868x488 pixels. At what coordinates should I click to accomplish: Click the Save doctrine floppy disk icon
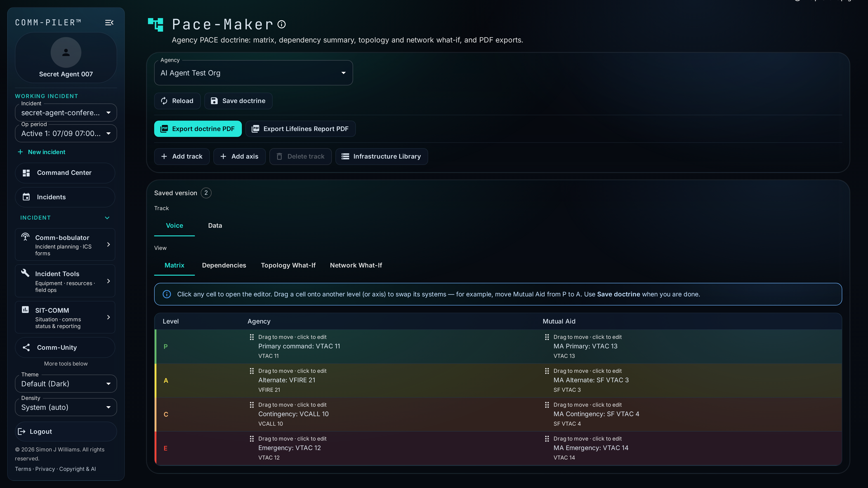[214, 101]
